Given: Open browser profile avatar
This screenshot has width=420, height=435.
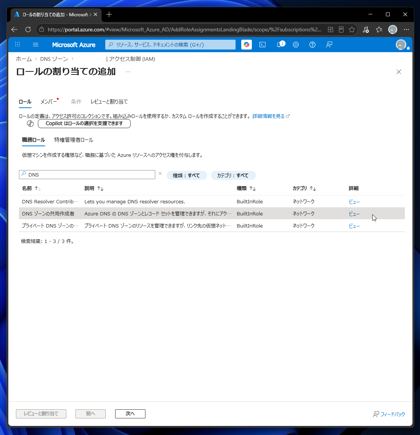Looking at the screenshot, I should tap(393, 30).
